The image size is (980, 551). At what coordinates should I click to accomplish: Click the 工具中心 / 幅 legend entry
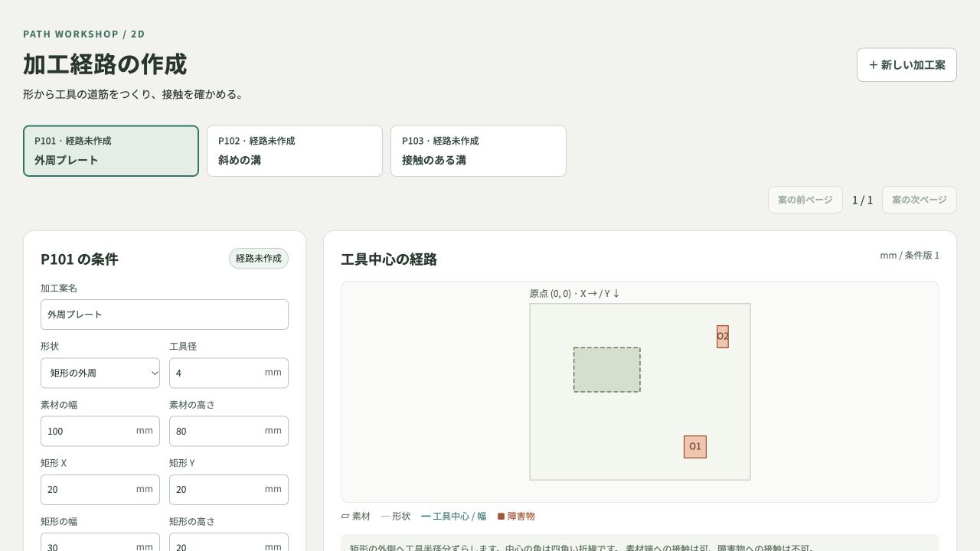(453, 517)
